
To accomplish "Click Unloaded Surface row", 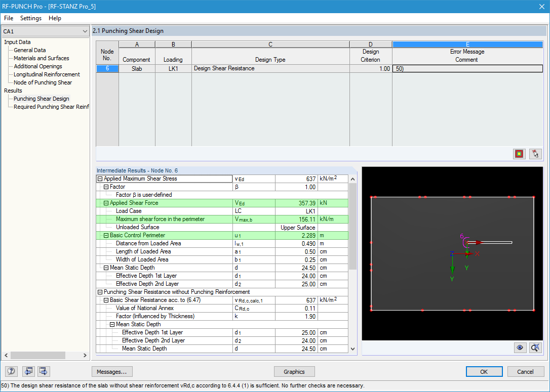I will point(222,227).
